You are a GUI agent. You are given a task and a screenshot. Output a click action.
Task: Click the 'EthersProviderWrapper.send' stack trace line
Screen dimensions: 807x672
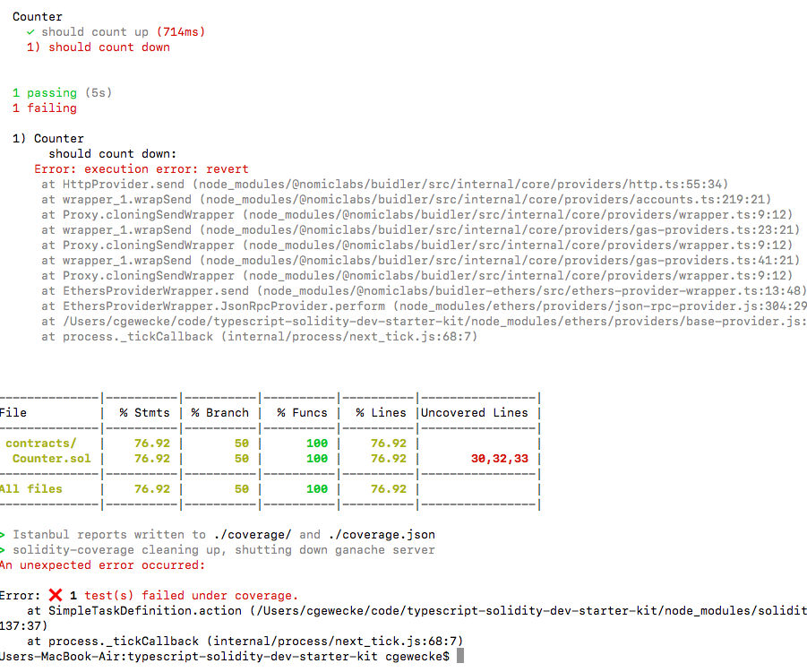click(424, 291)
